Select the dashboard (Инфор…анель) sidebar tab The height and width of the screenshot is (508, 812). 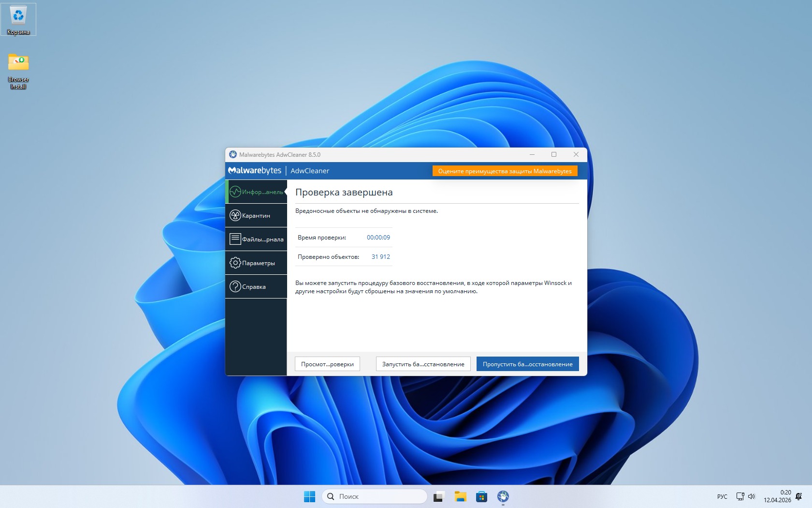click(256, 192)
